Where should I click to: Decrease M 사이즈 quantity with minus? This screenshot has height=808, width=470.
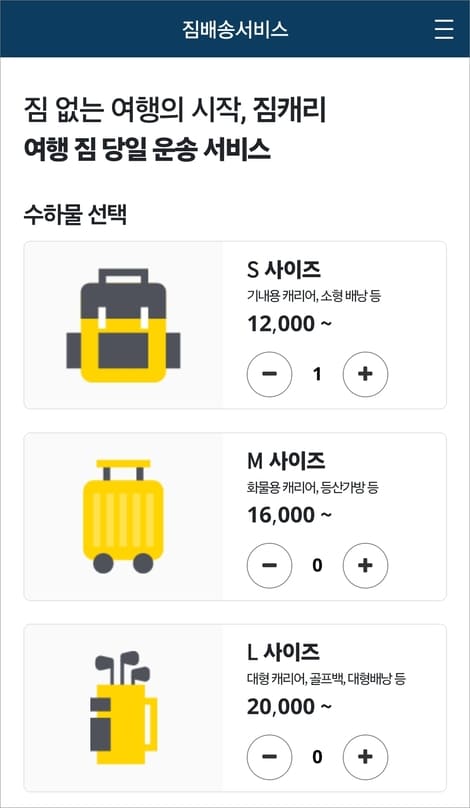coord(270,565)
